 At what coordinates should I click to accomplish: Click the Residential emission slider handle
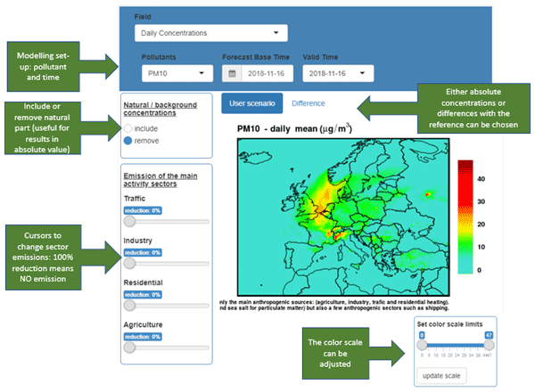pos(128,306)
